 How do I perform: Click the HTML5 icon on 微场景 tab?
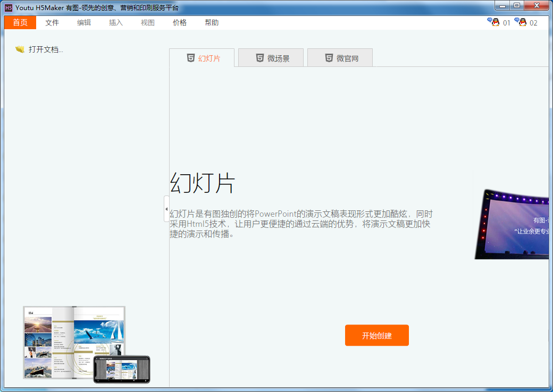[x=260, y=58]
